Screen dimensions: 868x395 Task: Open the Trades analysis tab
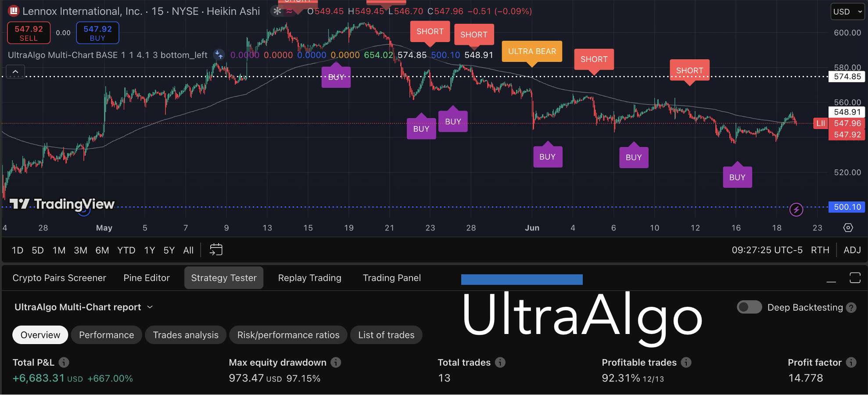(186, 335)
